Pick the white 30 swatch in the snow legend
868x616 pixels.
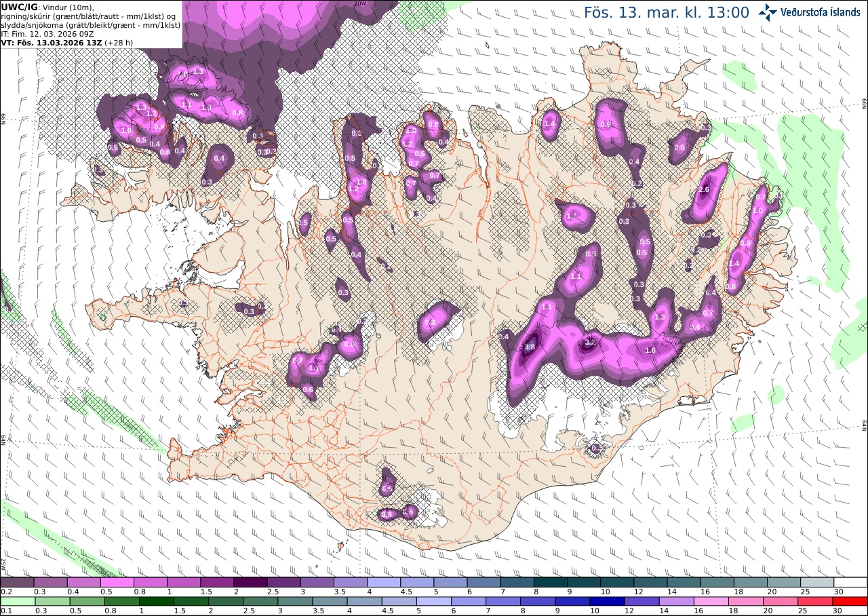point(850,582)
